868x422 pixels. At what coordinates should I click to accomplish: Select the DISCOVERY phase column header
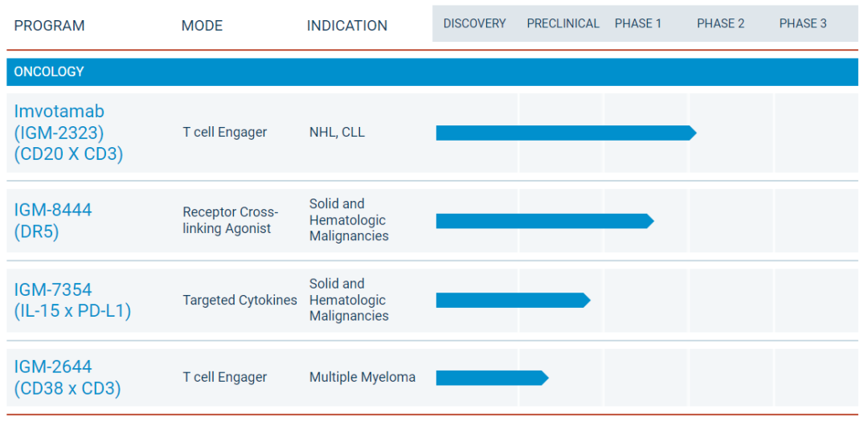tap(474, 23)
